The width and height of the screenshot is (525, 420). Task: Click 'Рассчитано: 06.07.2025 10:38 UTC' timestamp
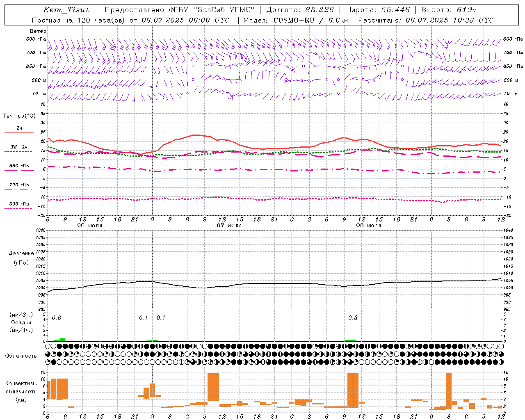426,20
